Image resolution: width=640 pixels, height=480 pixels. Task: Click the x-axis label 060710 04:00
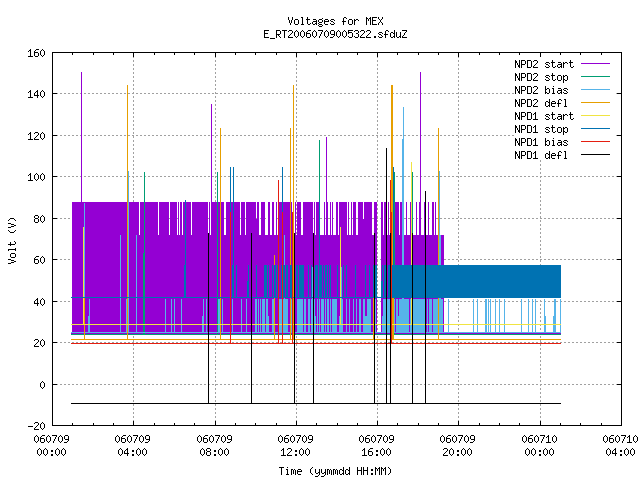coord(620,446)
